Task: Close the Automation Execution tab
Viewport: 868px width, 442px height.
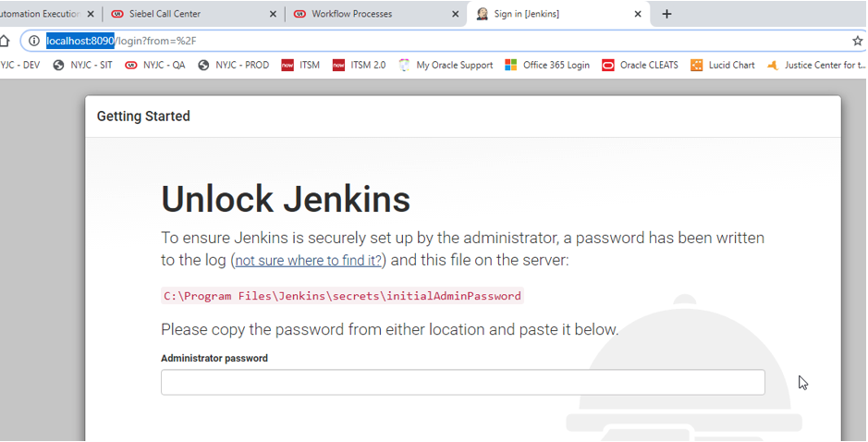Action: click(x=91, y=14)
